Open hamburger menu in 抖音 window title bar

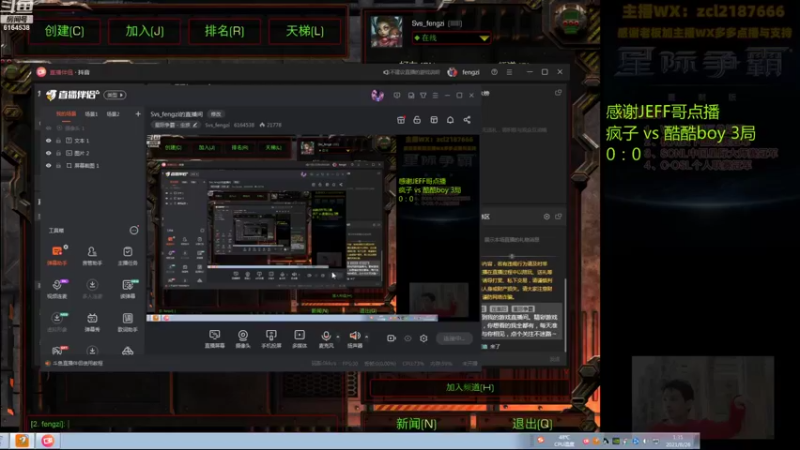coord(509,72)
